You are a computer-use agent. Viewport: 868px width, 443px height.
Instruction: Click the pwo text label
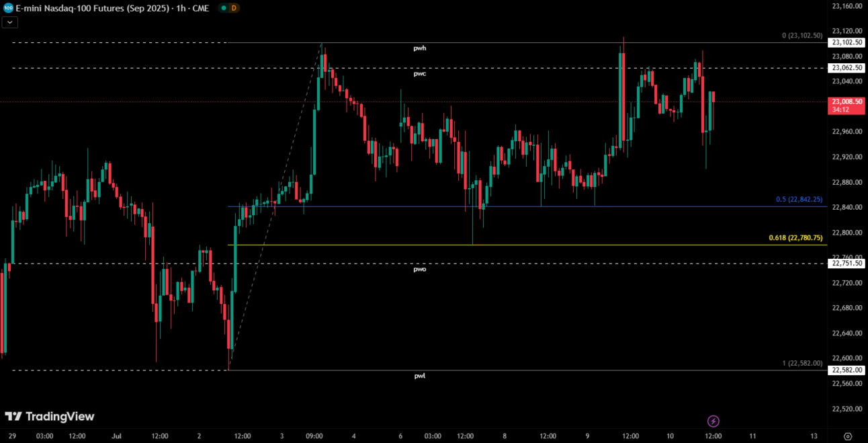click(x=420, y=269)
